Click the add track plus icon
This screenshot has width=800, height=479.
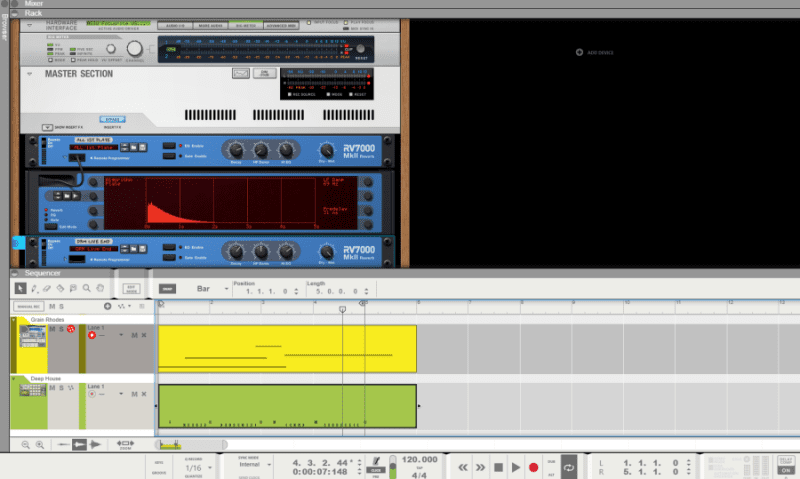tap(107, 306)
